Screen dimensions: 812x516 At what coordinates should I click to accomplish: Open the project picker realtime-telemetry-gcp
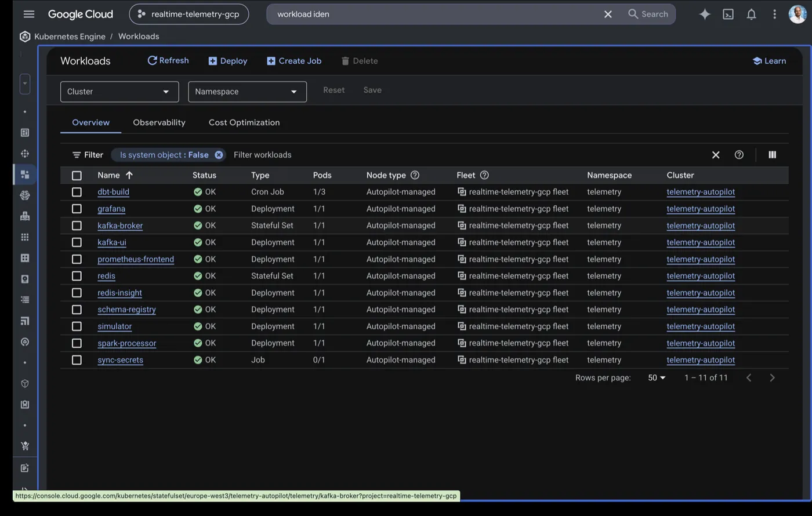(x=189, y=14)
